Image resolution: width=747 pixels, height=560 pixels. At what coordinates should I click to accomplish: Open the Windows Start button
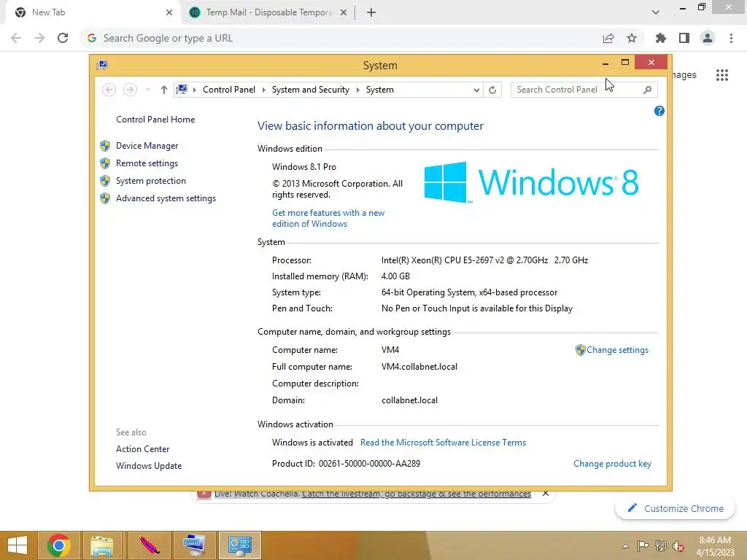click(18, 545)
